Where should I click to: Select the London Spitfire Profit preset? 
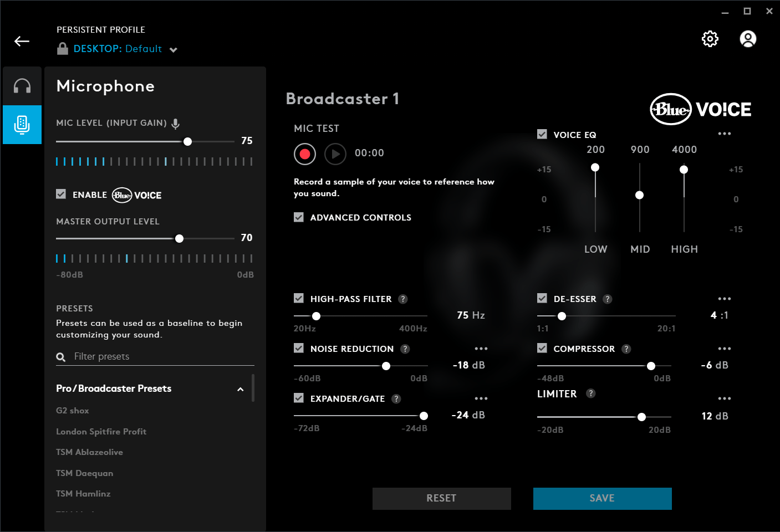tap(101, 432)
